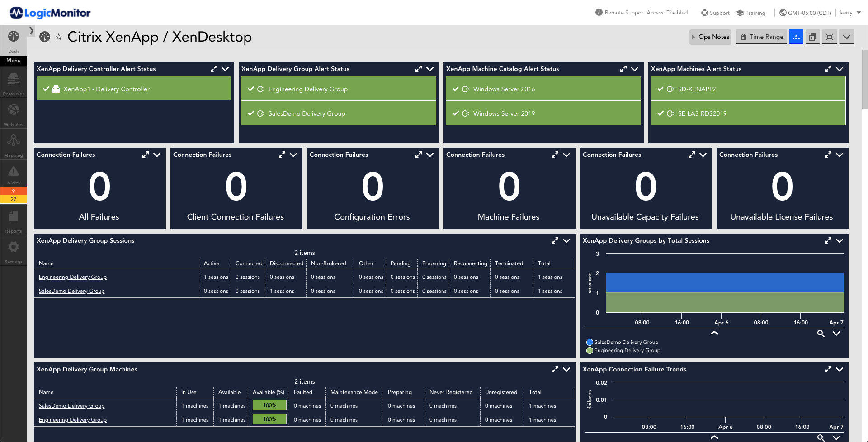The width and height of the screenshot is (868, 442).
Task: Open the Resources sidebar icon
Action: tap(14, 84)
